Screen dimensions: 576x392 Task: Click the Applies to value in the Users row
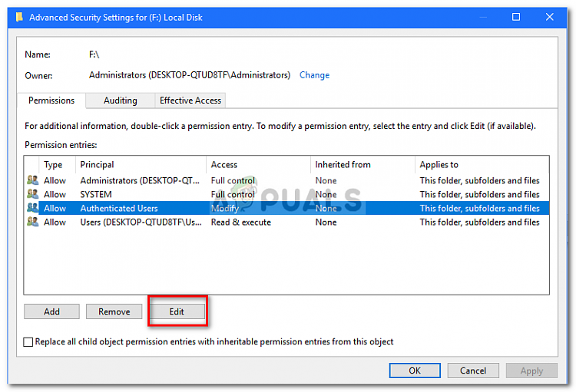coord(479,222)
